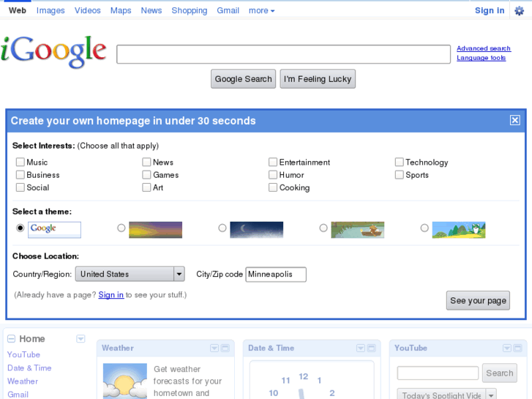
Task: Select the classic Google theme radio
Action: tap(20, 228)
